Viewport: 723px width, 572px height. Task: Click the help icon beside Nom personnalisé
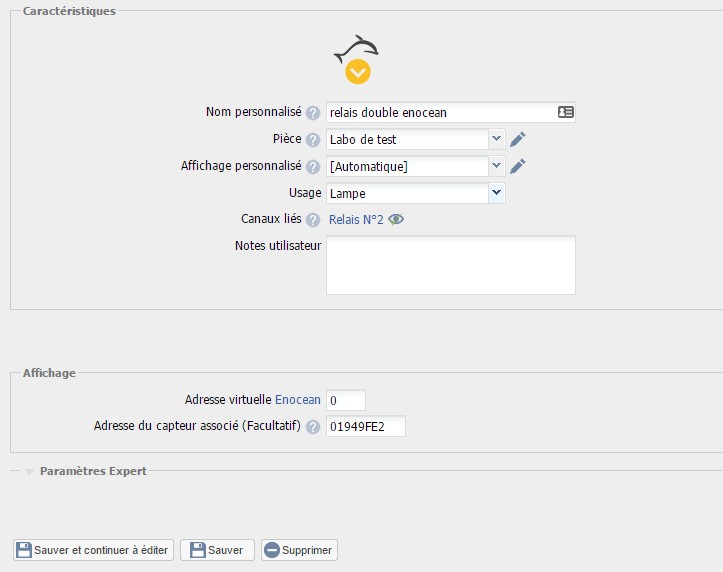(313, 113)
